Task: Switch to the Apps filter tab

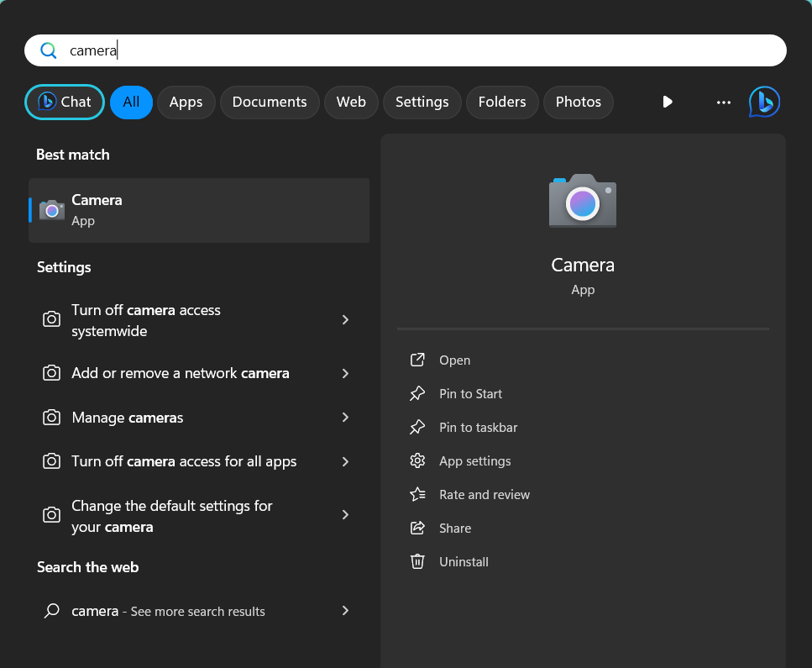Action: (x=186, y=102)
